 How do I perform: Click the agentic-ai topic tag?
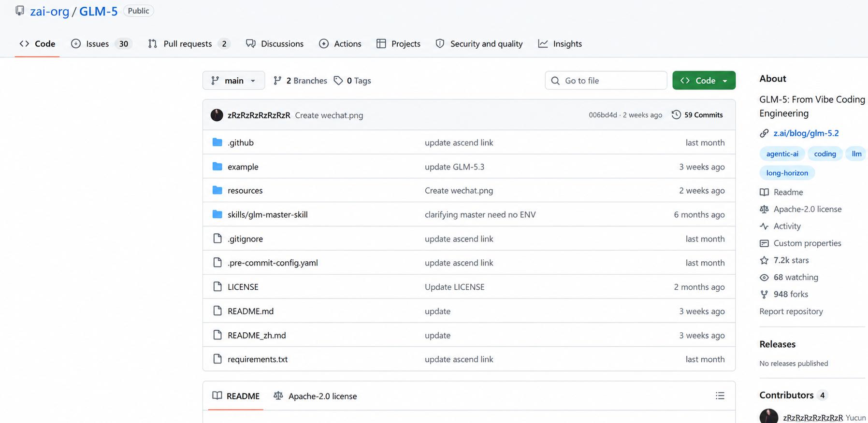point(782,154)
